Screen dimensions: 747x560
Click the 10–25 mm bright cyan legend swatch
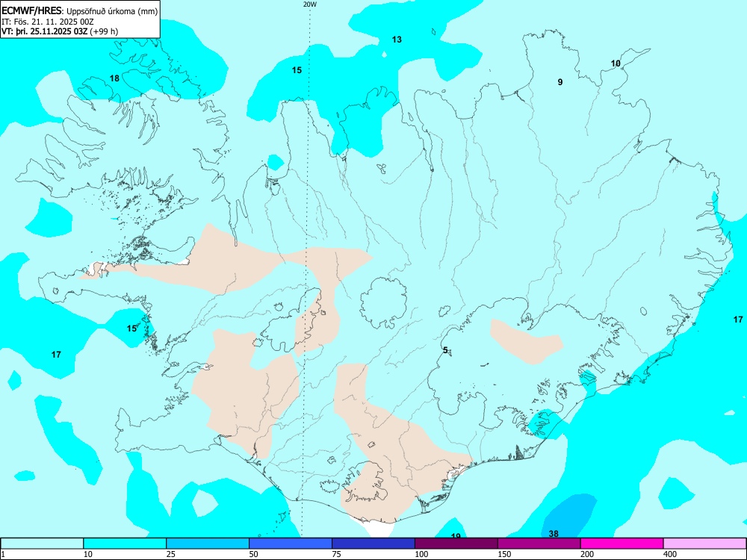(x=125, y=544)
